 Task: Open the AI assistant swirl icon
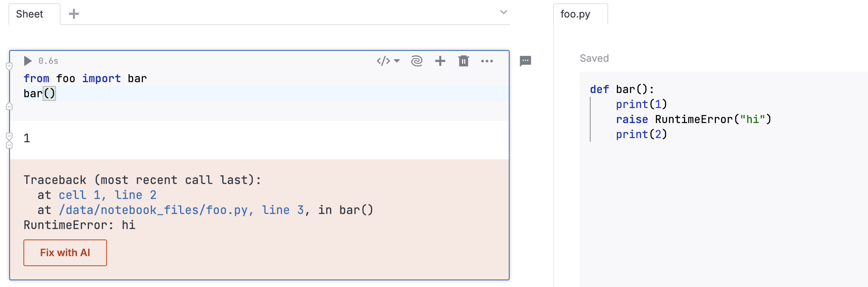[416, 61]
